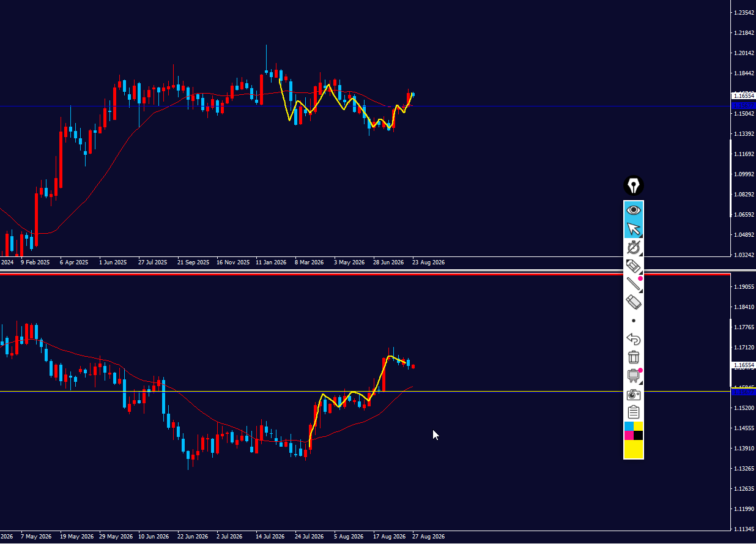The width and height of the screenshot is (756, 544).
Task: Click the 1.11345 price scale value
Action: [x=744, y=529]
